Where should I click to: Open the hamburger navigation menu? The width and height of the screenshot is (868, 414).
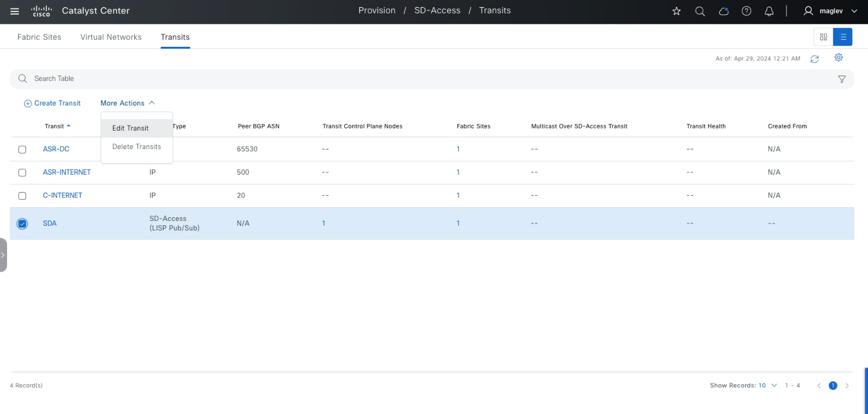click(x=15, y=11)
